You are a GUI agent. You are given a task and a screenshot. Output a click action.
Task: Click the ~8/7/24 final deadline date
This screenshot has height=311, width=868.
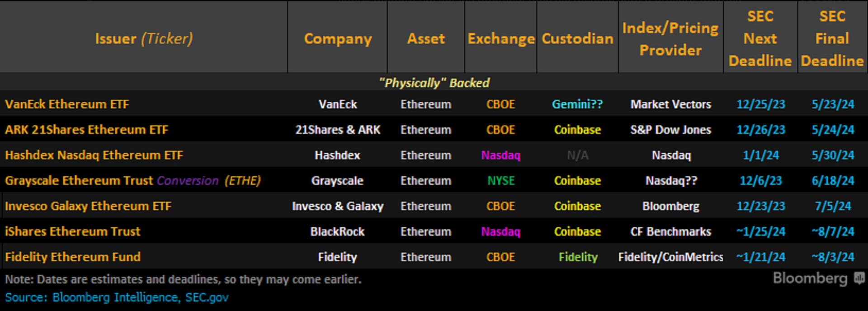click(x=832, y=231)
